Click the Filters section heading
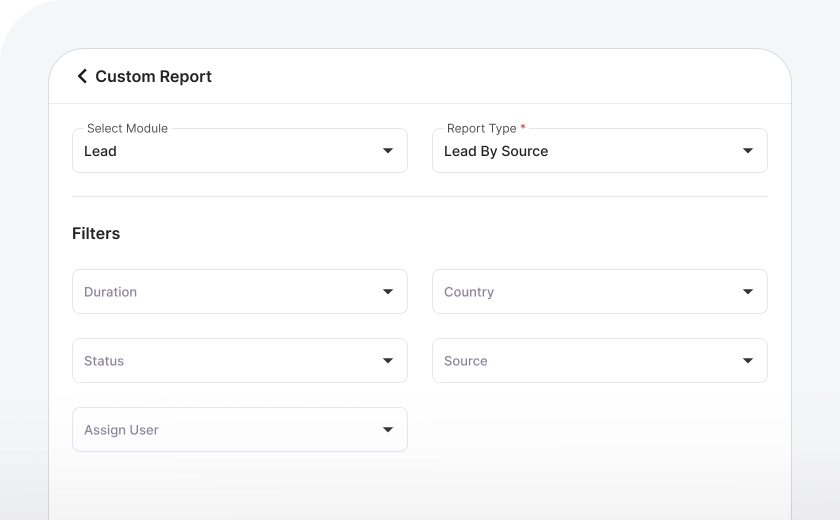The image size is (840, 520). (96, 233)
